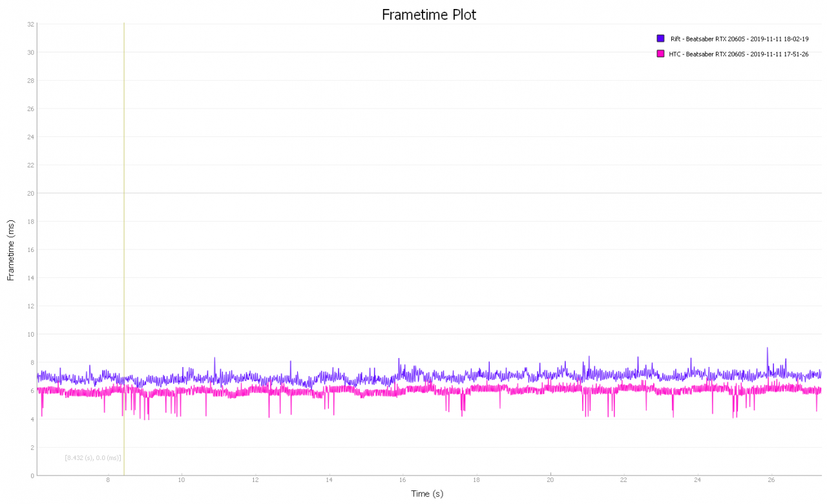Click the x-axis tick label 14

329,480
